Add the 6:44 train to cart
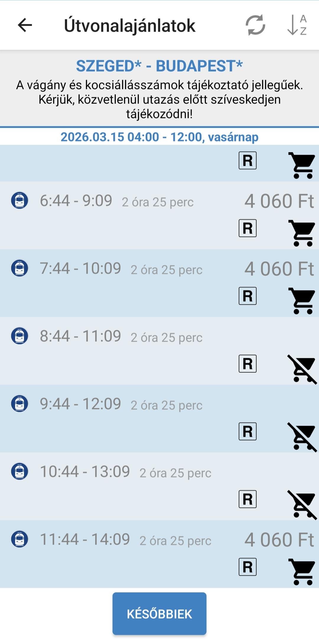The image size is (319, 644). 302,233
